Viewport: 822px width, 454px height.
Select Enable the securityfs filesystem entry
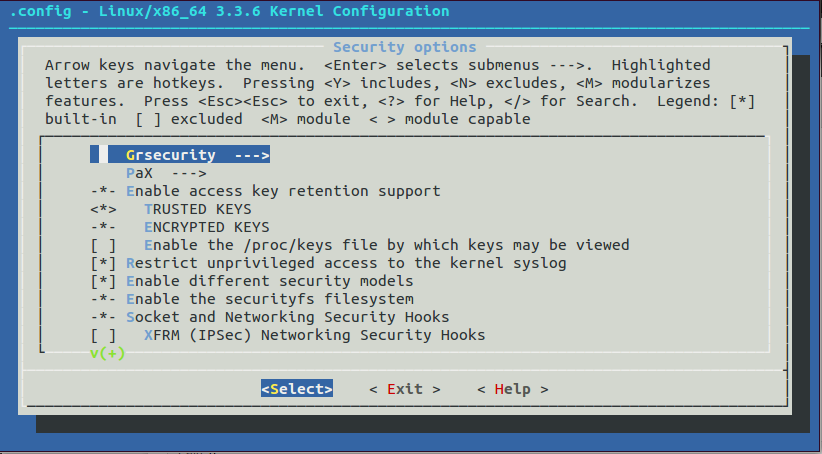pyautogui.click(x=269, y=299)
